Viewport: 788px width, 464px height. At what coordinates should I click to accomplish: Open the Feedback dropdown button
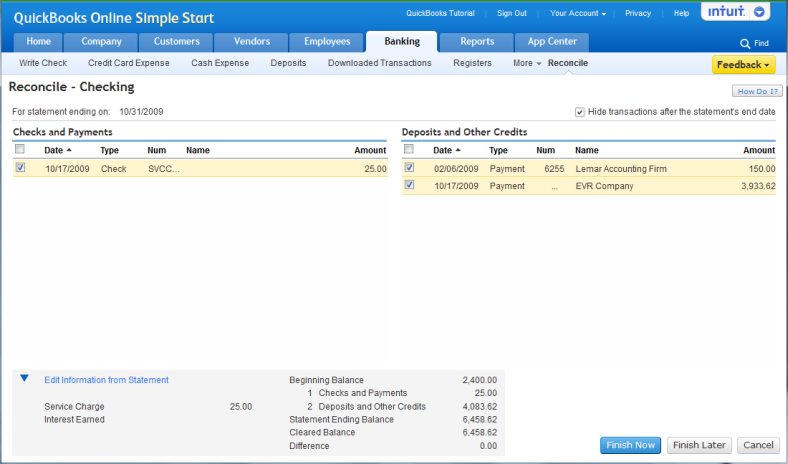tap(743, 65)
